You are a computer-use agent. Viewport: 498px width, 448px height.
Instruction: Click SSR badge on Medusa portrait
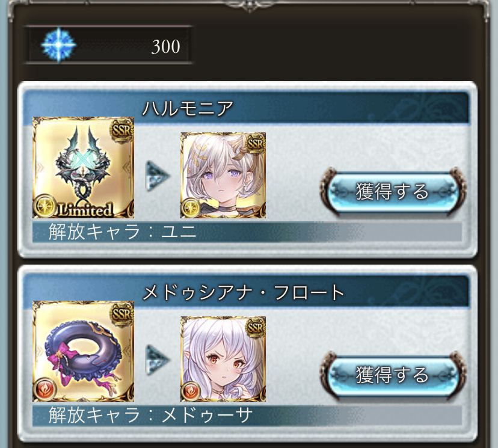click(256, 327)
